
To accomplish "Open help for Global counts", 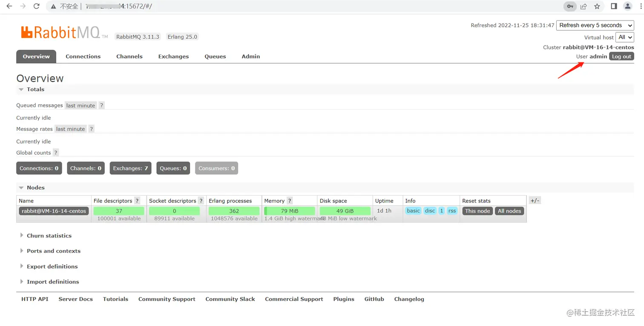I will [x=56, y=153].
